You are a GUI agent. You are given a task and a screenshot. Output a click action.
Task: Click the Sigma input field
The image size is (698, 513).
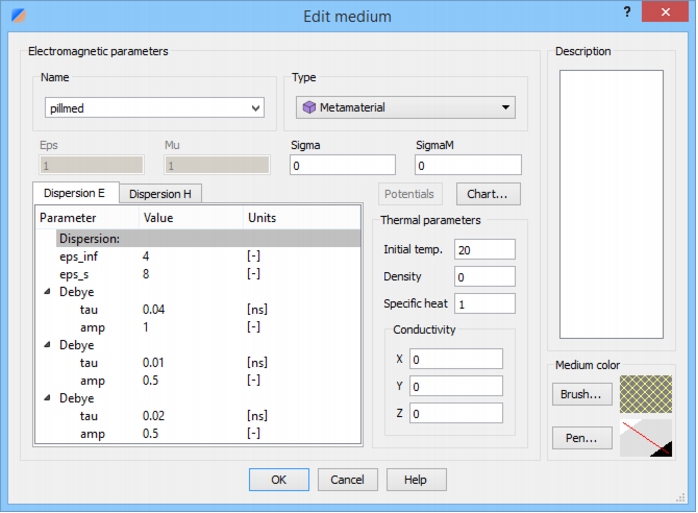coord(343,165)
